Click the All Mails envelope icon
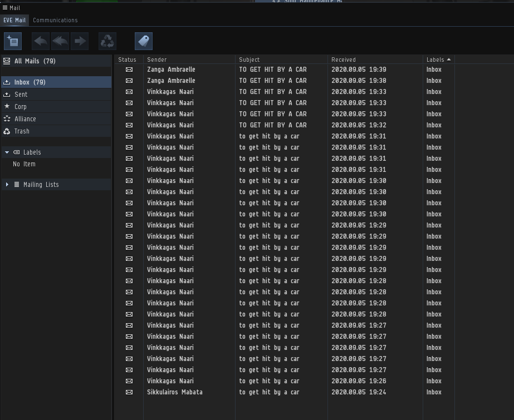Image resolution: width=514 pixels, height=420 pixels. [x=7, y=61]
